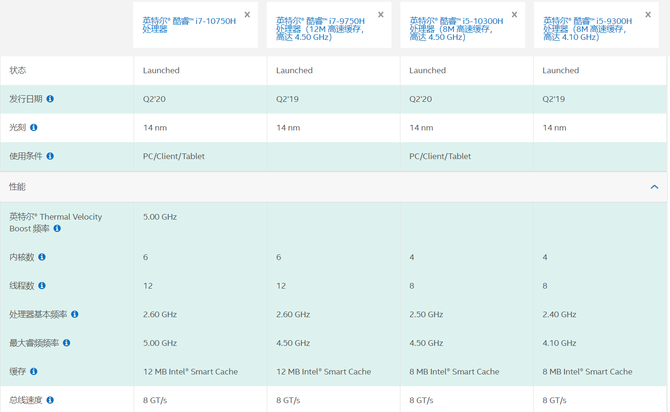Open the 英特尔 酷睿 i7-10750H 处理器 link
Viewport: 670px width, 412px height.
pos(189,25)
